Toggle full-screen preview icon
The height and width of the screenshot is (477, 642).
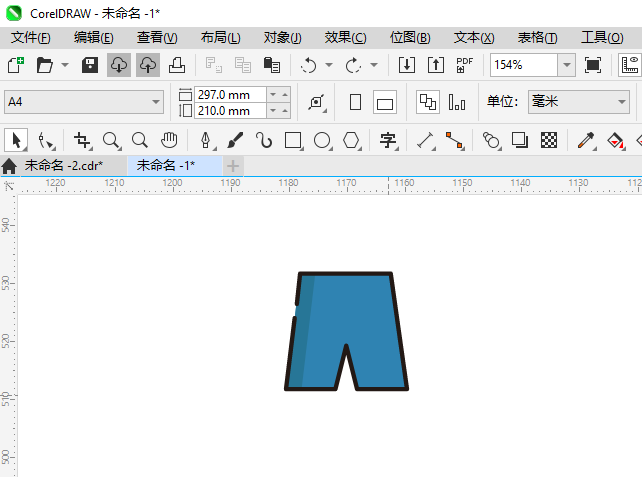593,65
